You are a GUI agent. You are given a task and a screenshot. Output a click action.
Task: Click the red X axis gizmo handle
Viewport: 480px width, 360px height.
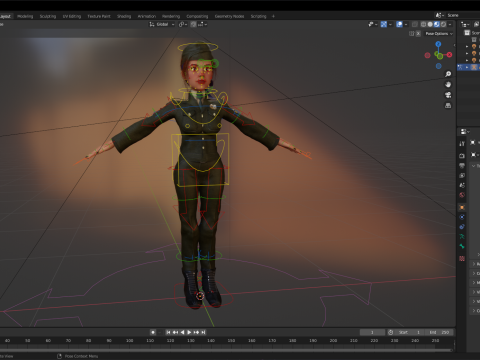coord(449,55)
